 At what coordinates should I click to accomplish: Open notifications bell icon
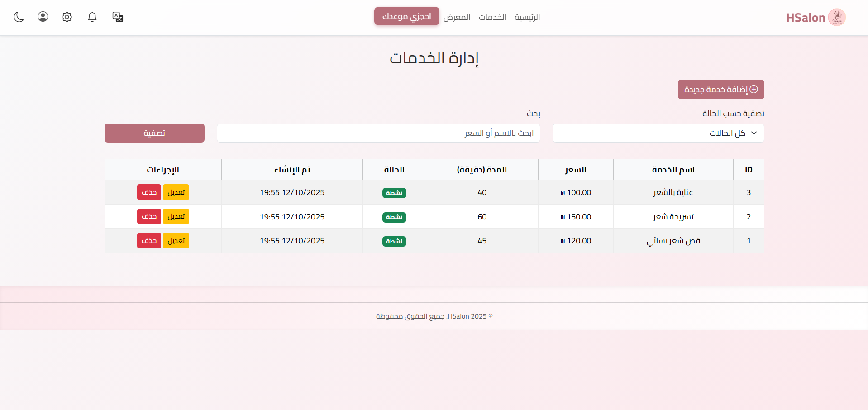(92, 17)
